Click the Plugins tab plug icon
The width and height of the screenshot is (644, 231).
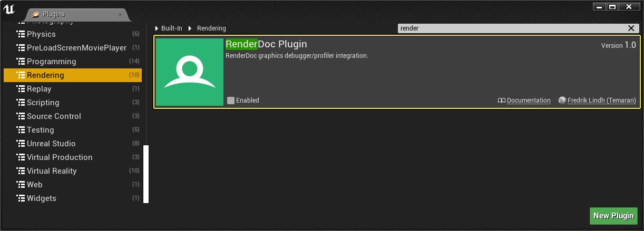[36, 15]
